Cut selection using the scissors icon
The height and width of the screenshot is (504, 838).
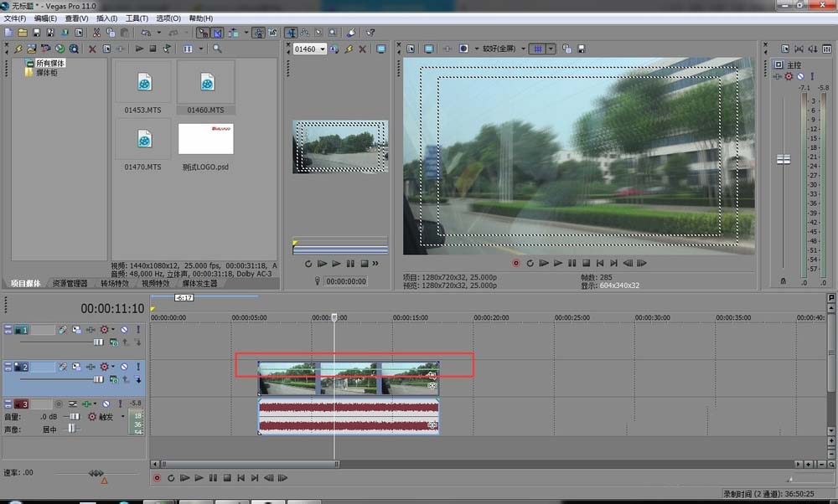tap(96, 33)
